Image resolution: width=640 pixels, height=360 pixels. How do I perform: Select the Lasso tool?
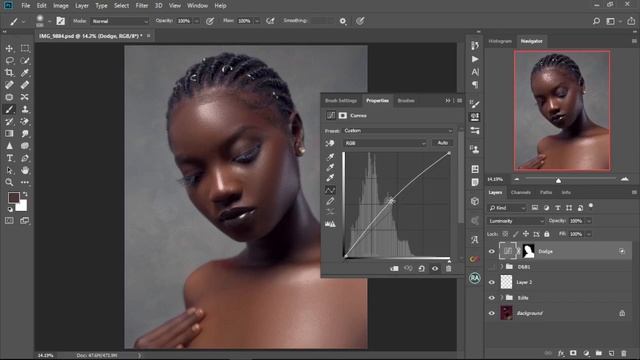9,60
